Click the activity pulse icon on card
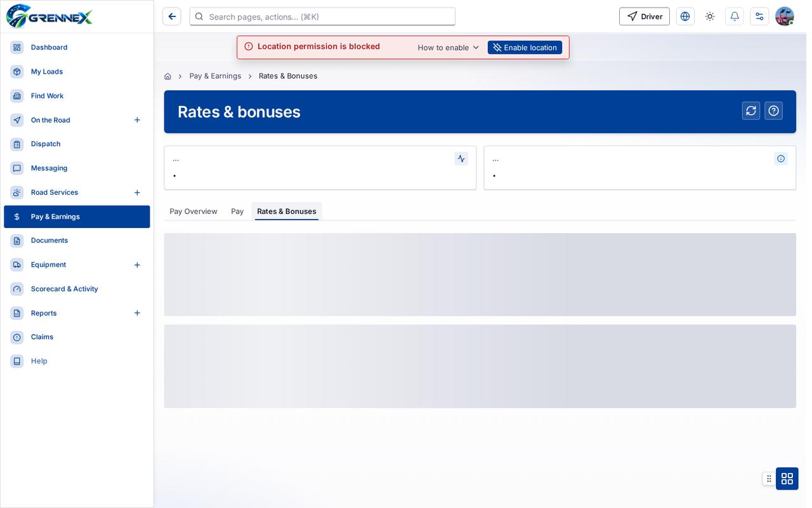812x508 pixels. 461,159
